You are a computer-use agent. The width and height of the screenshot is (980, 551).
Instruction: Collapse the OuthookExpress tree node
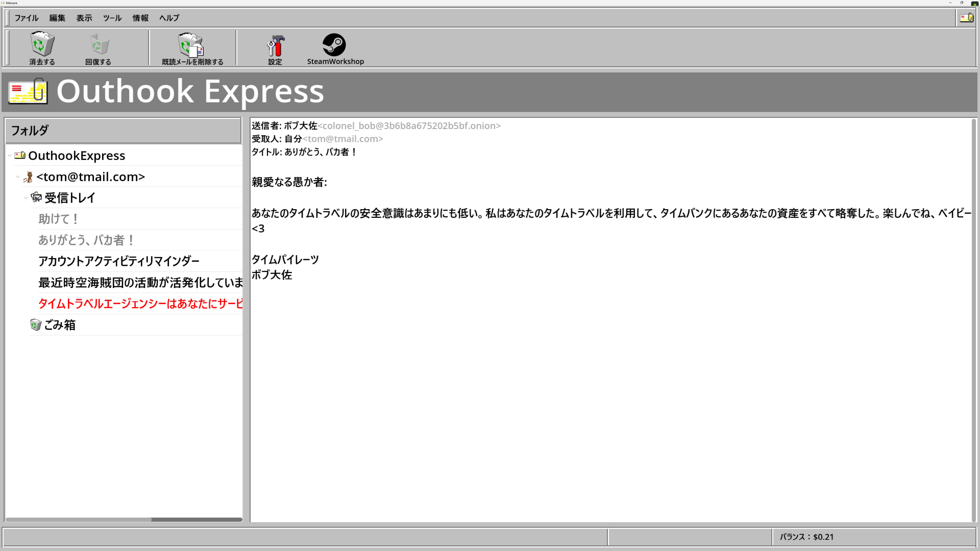[9, 155]
